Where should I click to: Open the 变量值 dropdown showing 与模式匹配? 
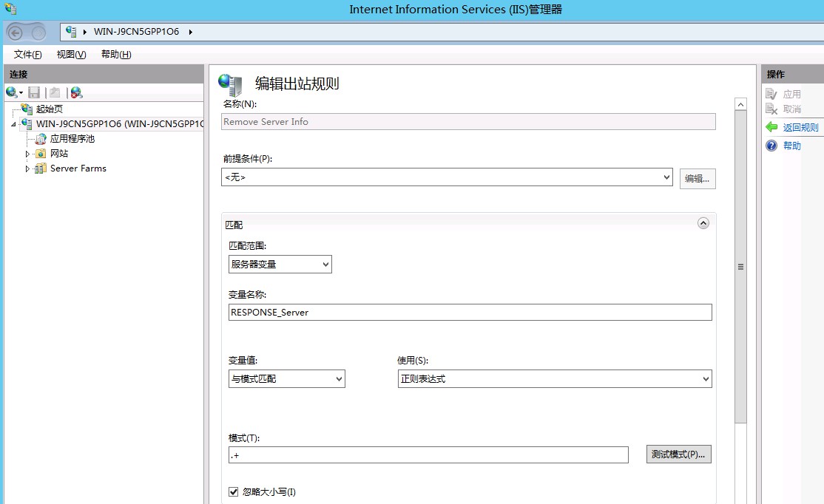286,379
